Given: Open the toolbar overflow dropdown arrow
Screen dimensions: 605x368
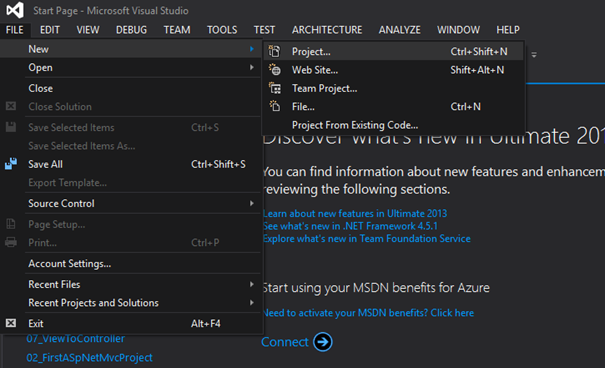Looking at the screenshot, I should [534, 55].
